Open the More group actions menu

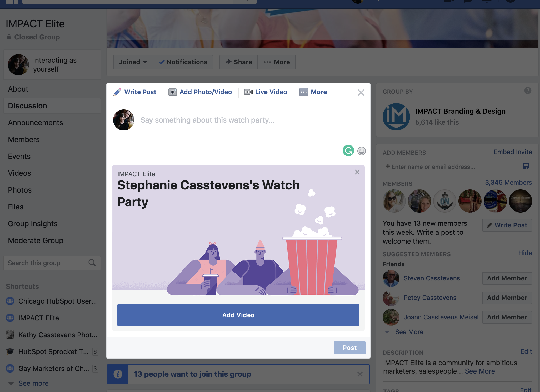coord(277,62)
